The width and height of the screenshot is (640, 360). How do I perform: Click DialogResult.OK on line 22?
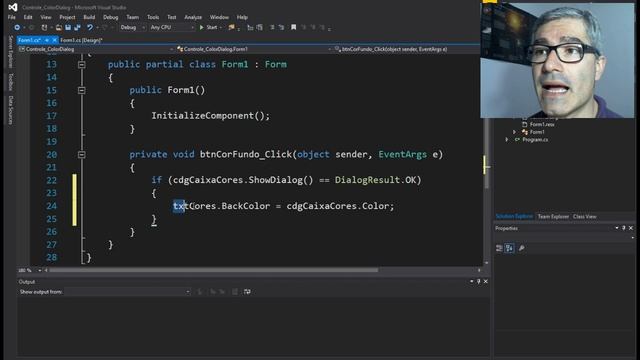[375, 180]
